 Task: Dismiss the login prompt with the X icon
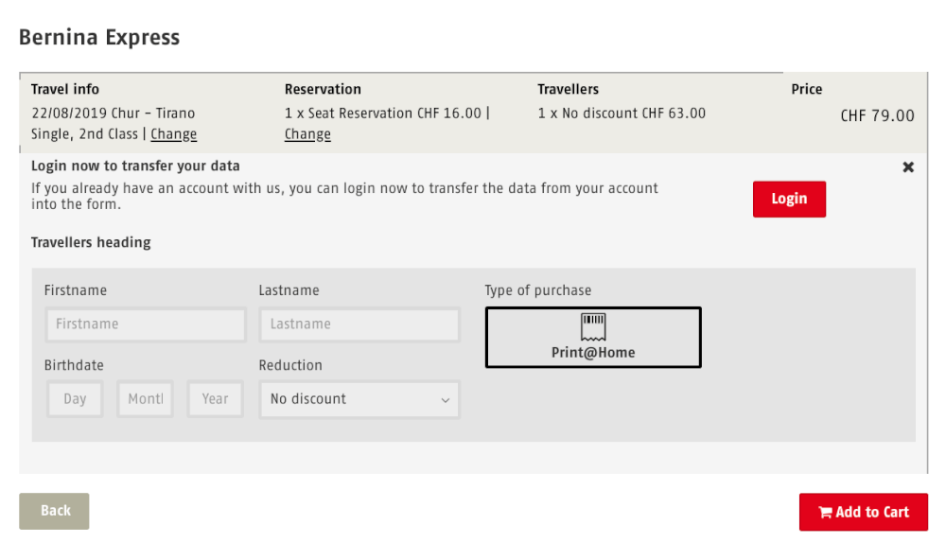908,167
